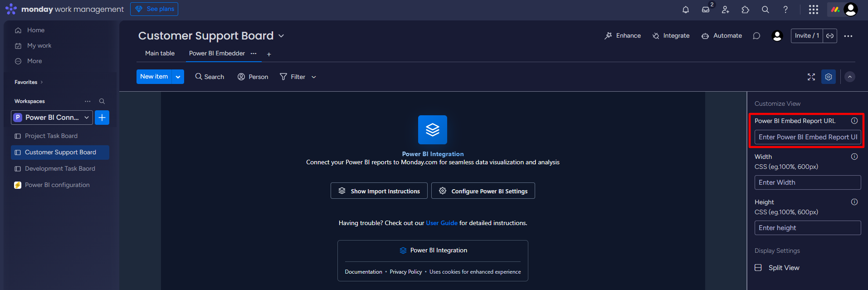Image resolution: width=868 pixels, height=290 pixels.
Task: Show info icon for Width
Action: pos(854,157)
